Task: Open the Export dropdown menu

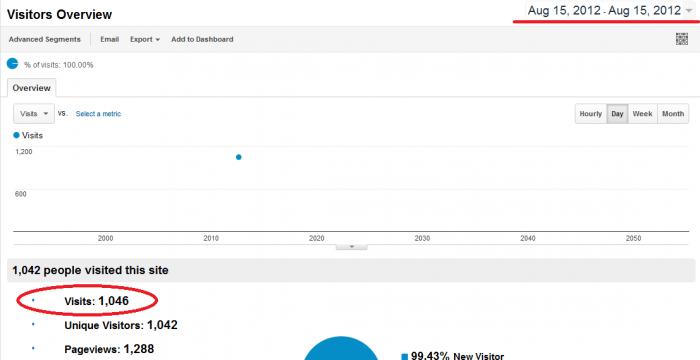Action: [x=145, y=39]
